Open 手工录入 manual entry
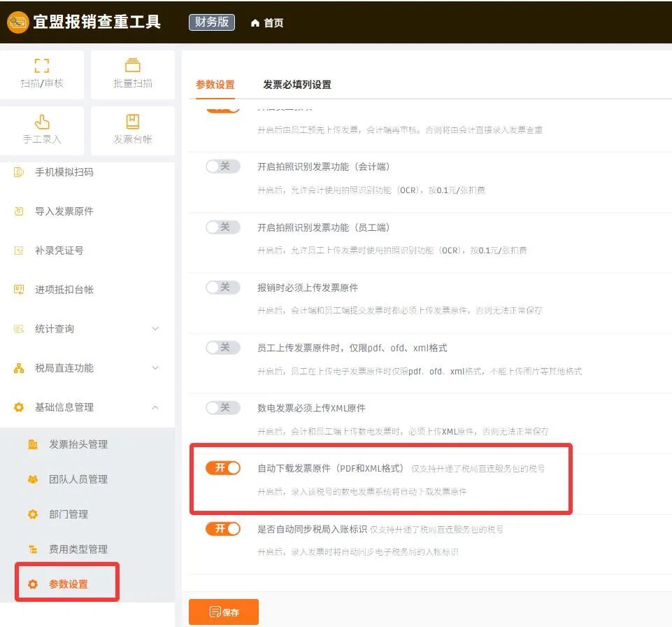672x627 pixels. point(42,130)
